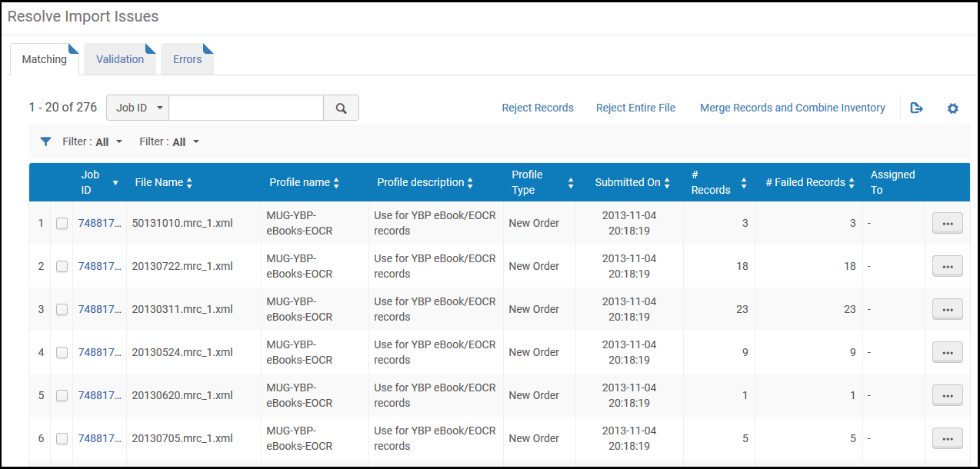Sort by # Failed Records column arrows

tap(852, 183)
